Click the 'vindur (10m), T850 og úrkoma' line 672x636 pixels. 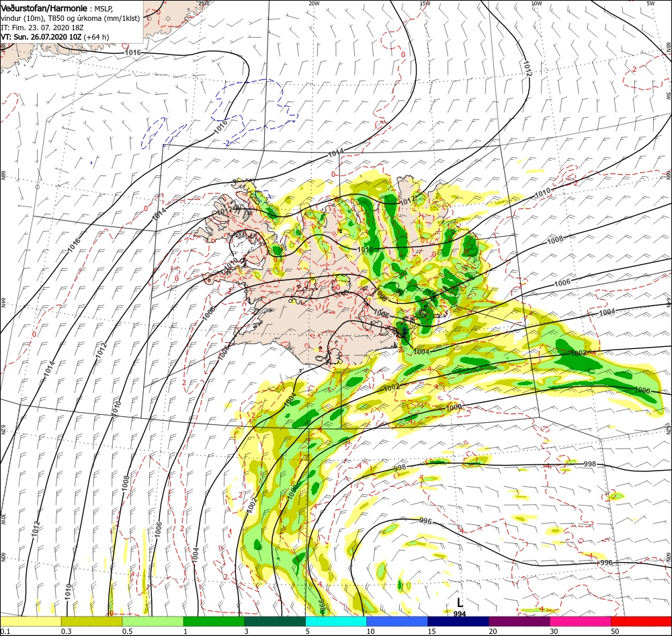(71, 18)
